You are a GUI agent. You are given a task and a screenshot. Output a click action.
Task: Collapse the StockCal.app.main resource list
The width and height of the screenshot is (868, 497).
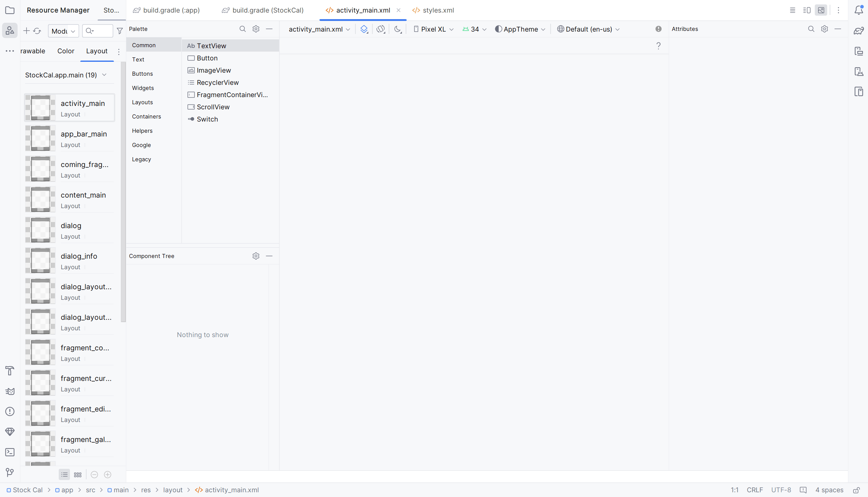[x=105, y=75]
